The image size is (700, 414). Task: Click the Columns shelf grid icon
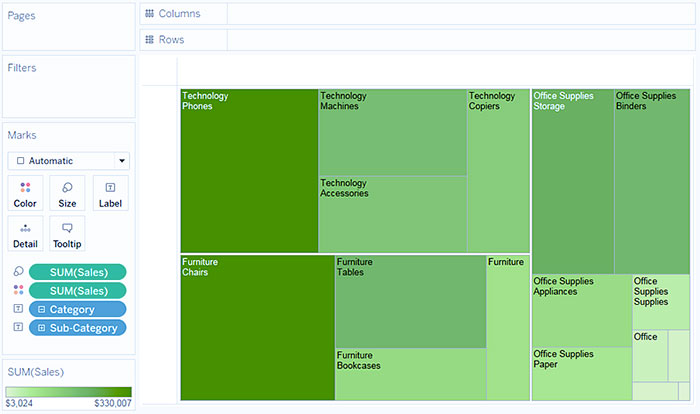[x=150, y=13]
